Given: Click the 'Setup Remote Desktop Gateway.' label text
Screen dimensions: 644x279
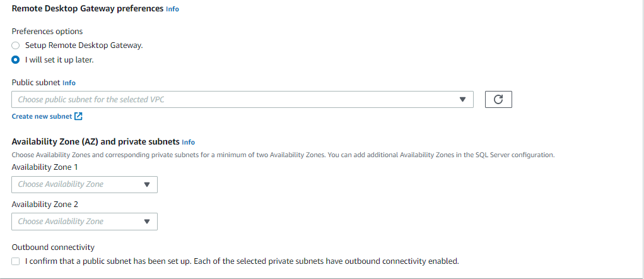Looking at the screenshot, I should (84, 45).
